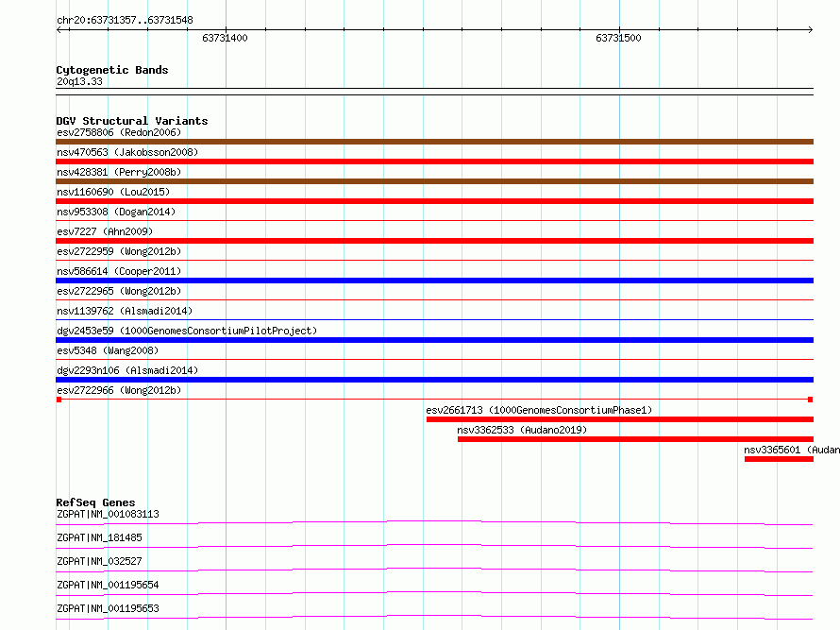This screenshot has width=840, height=630.
Task: Click the chr20:63731357..63731548 region label
Action: pos(125,21)
